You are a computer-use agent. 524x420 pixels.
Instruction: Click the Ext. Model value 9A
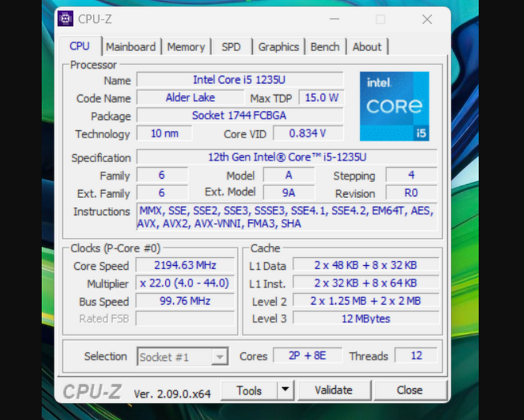point(289,193)
